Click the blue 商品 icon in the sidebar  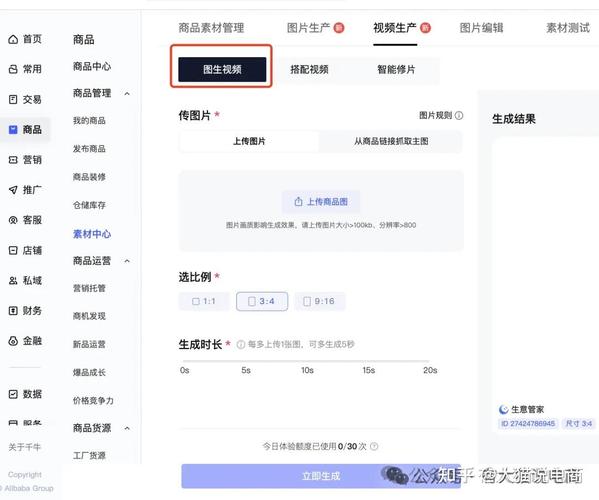(x=13, y=129)
